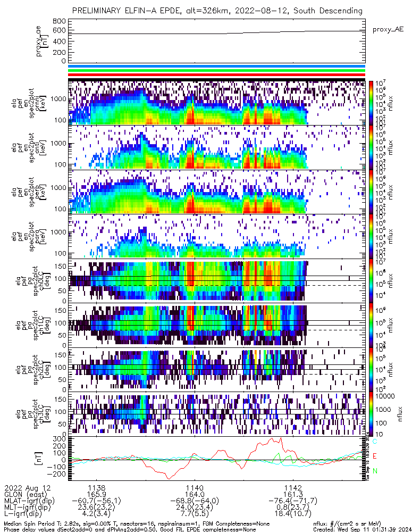Click the MLT value '23.6(23.2)'
This screenshot has width=412, height=532.
pyautogui.click(x=97, y=507)
